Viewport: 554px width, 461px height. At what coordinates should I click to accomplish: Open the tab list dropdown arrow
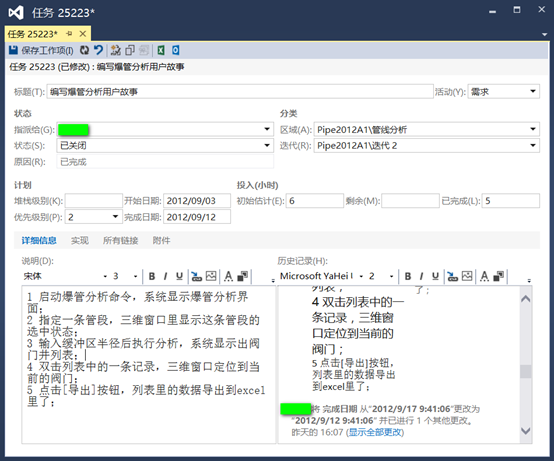pyautogui.click(x=544, y=34)
